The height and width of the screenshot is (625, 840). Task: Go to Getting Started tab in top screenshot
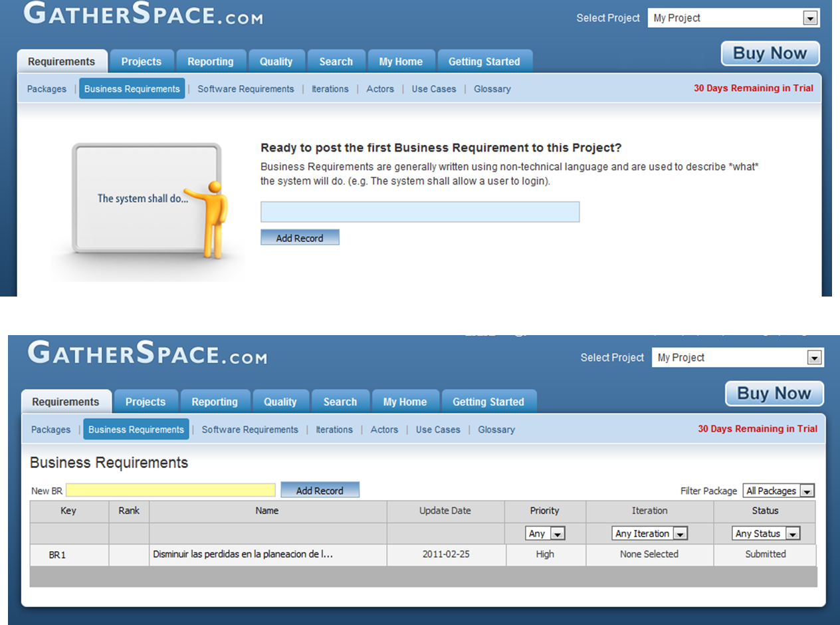pos(484,61)
